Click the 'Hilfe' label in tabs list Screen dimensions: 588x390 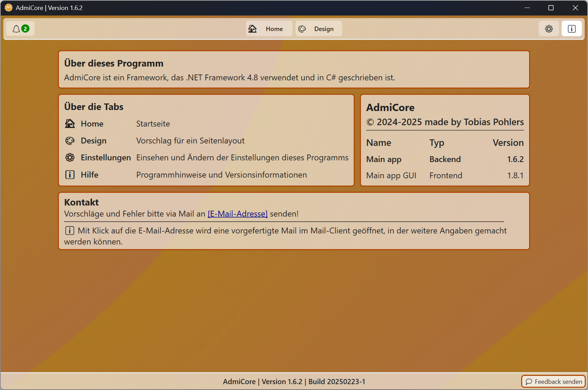(x=90, y=175)
